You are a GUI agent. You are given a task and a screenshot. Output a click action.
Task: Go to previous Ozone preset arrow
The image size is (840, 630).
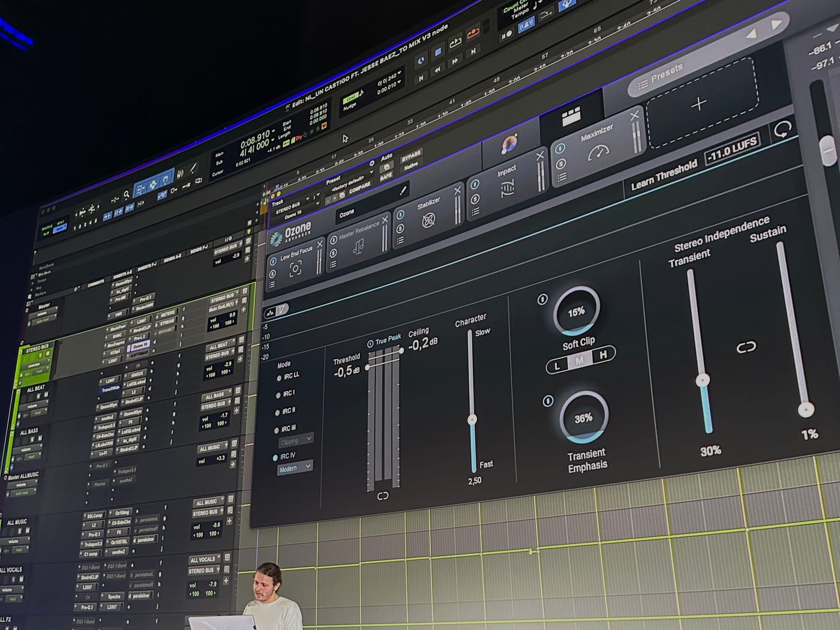coord(752,35)
